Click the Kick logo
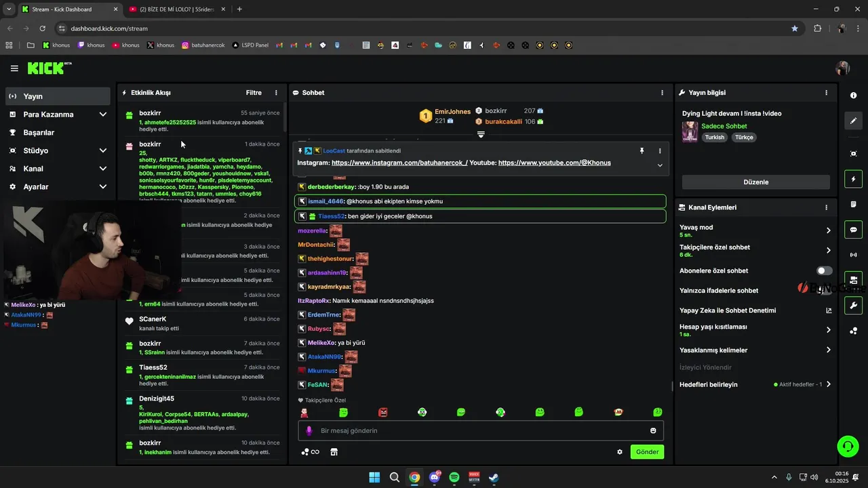Screen dimensions: 868x488 click(x=49, y=68)
